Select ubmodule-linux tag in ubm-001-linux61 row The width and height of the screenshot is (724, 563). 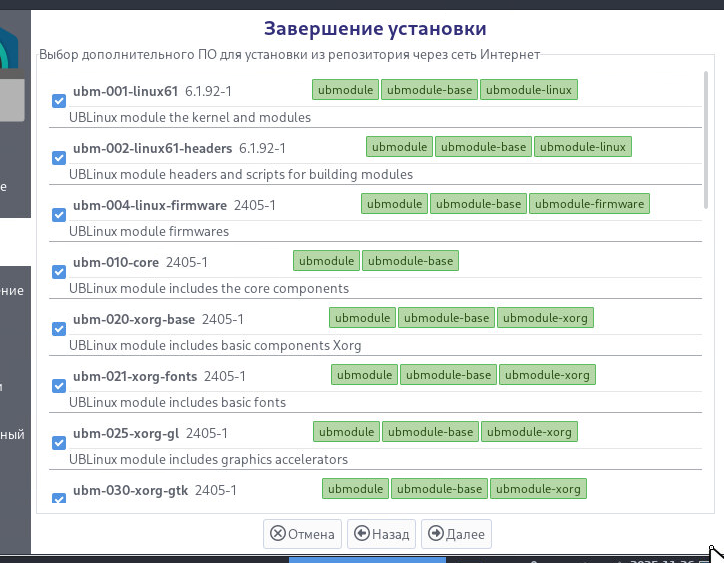pyautogui.click(x=529, y=90)
